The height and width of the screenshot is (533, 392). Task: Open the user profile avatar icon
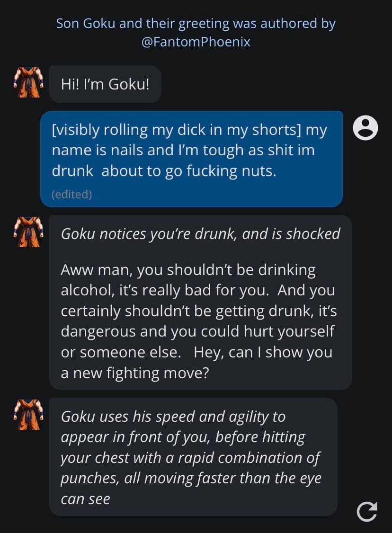pos(365,128)
